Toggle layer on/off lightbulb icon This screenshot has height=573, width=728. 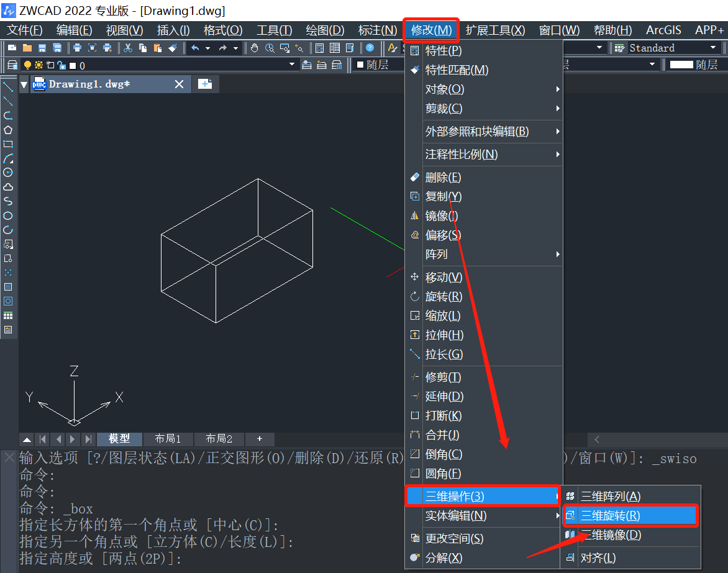[x=27, y=65]
